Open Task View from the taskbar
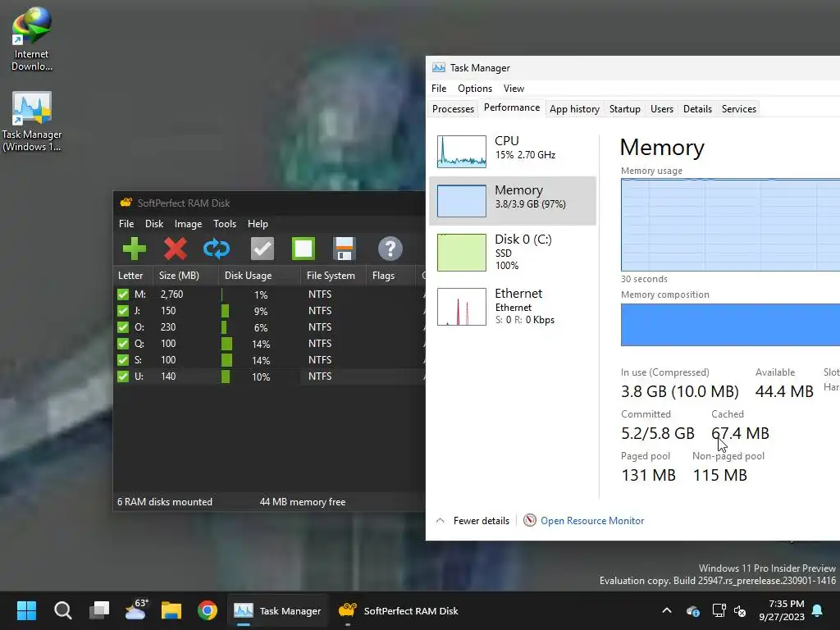840x630 pixels. (99, 610)
